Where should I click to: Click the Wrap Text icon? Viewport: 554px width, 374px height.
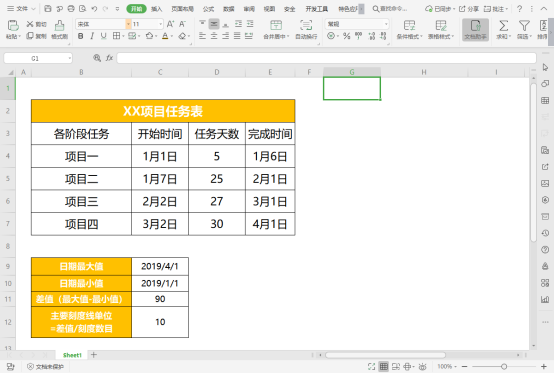306,25
